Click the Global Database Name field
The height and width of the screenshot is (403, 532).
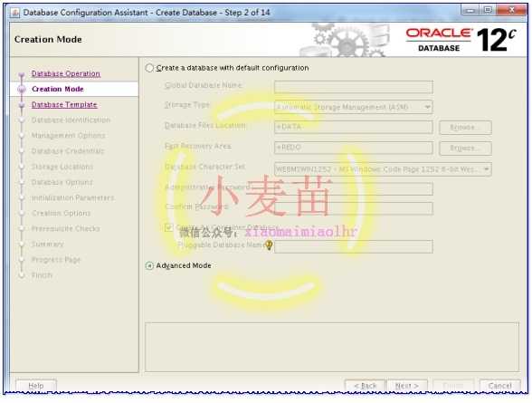[x=353, y=87]
